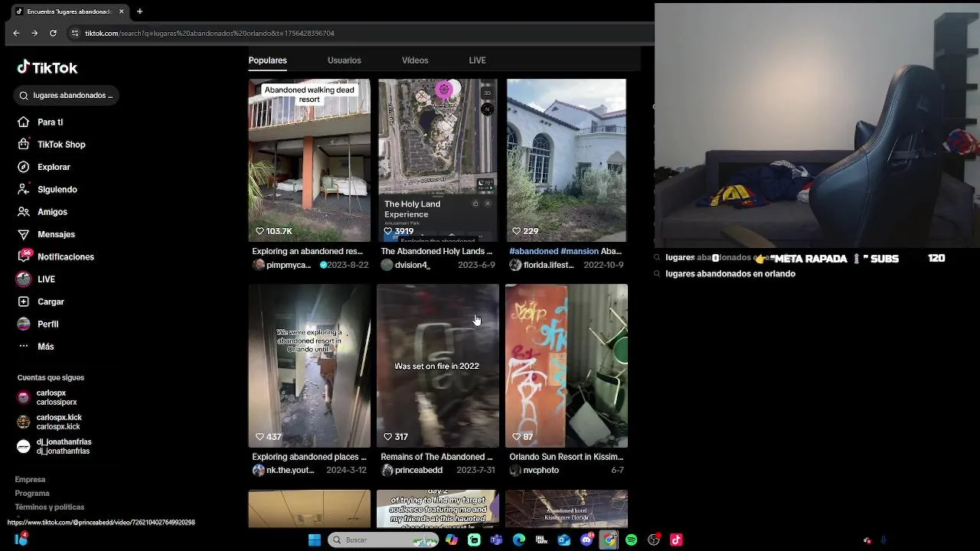Open the red TikTok app in taskbar
980x551 pixels.
point(676,540)
